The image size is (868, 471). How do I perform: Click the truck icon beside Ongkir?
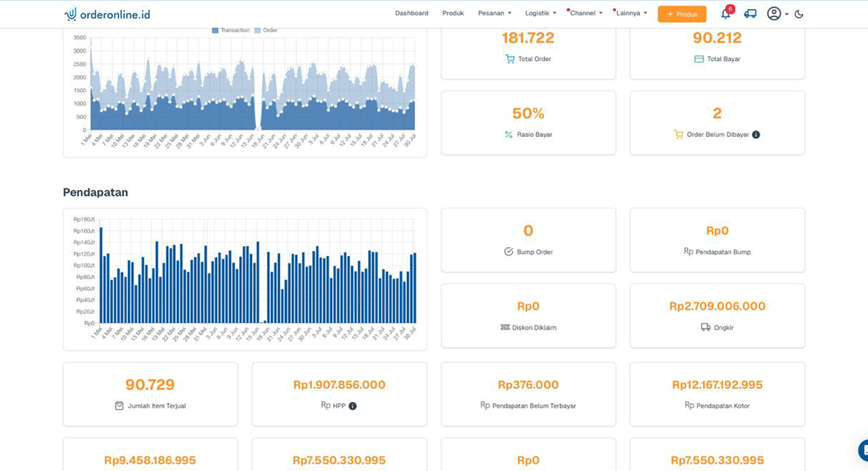click(x=706, y=327)
